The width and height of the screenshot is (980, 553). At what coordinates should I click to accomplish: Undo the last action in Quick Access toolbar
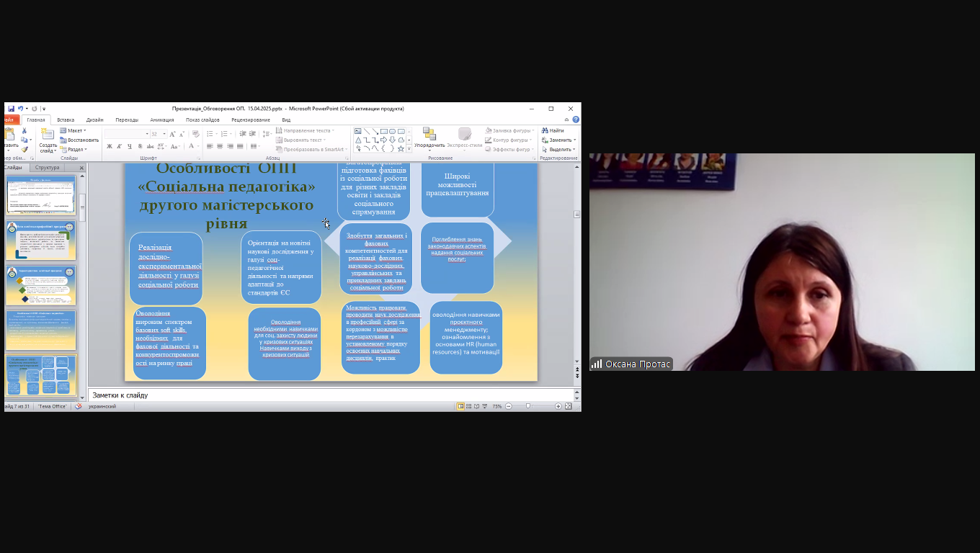pos(21,109)
